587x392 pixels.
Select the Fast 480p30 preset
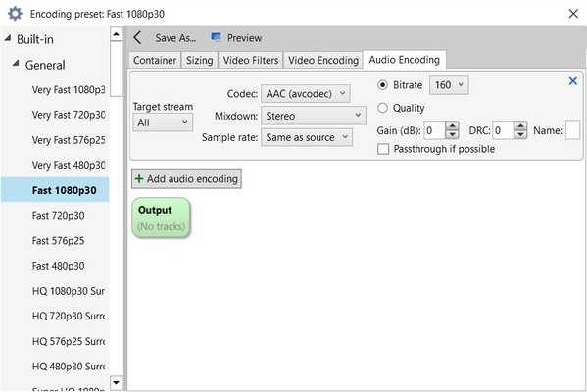(59, 266)
